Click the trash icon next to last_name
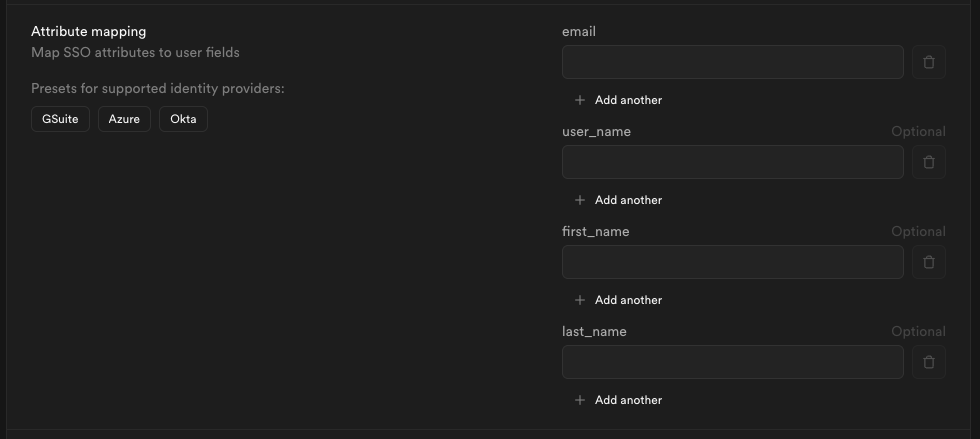The width and height of the screenshot is (980, 439). pos(928,362)
